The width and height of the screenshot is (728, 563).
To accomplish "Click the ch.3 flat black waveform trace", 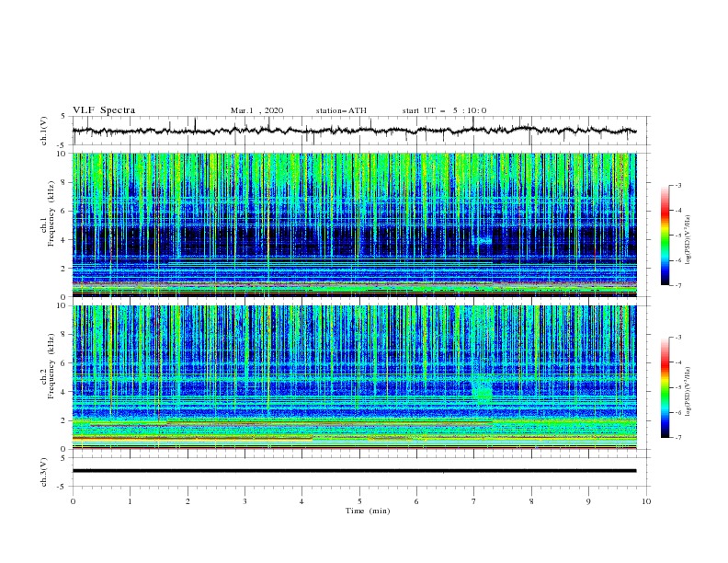I will click(x=354, y=471).
